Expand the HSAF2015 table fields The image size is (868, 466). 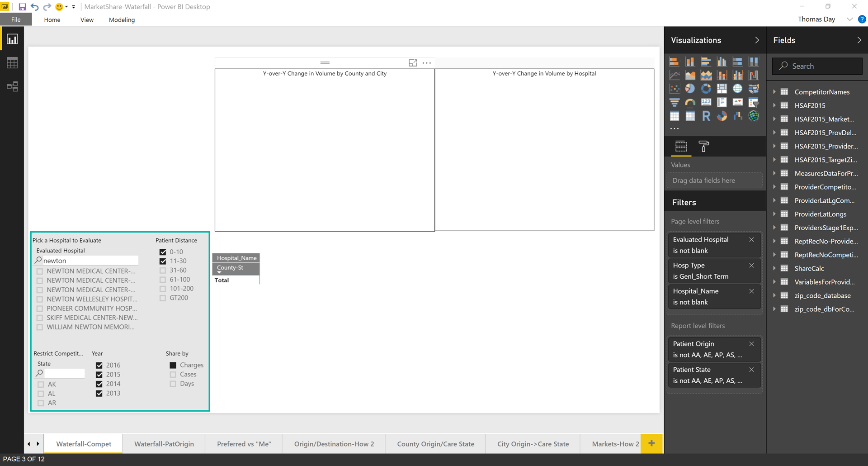(774, 105)
